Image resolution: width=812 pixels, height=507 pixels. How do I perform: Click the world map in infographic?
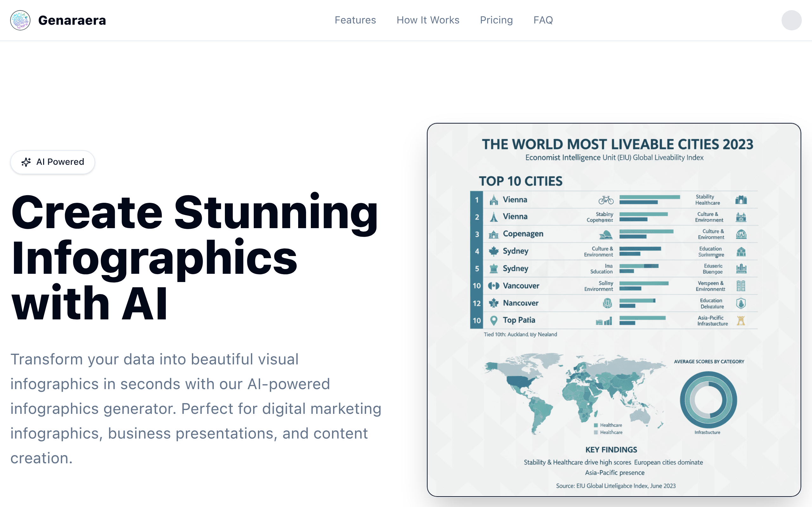[x=574, y=392]
